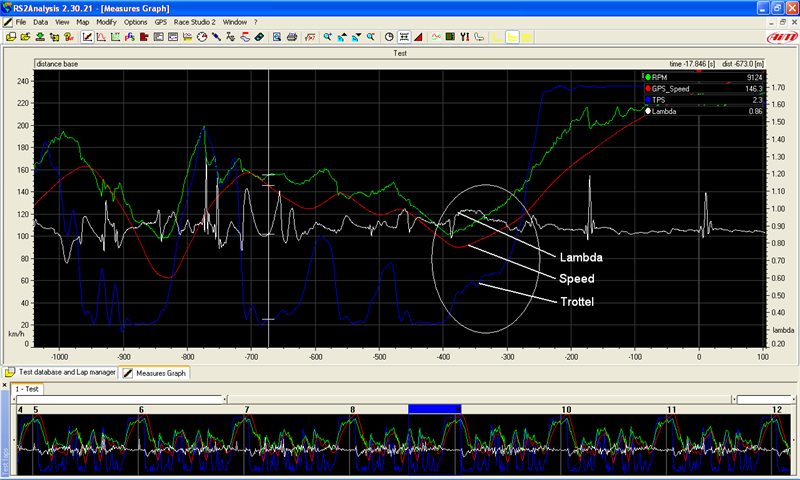Select lap 6 marker in overview
This screenshot has height=480, width=800.
[x=141, y=410]
